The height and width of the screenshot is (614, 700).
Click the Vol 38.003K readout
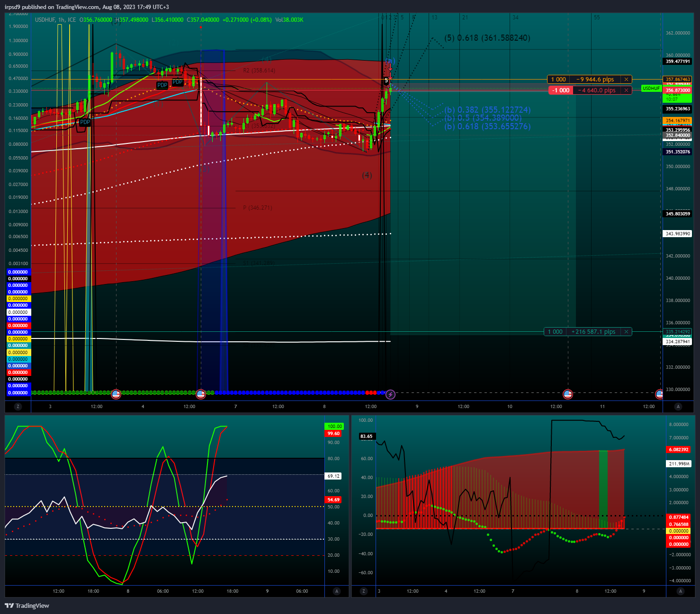click(289, 20)
